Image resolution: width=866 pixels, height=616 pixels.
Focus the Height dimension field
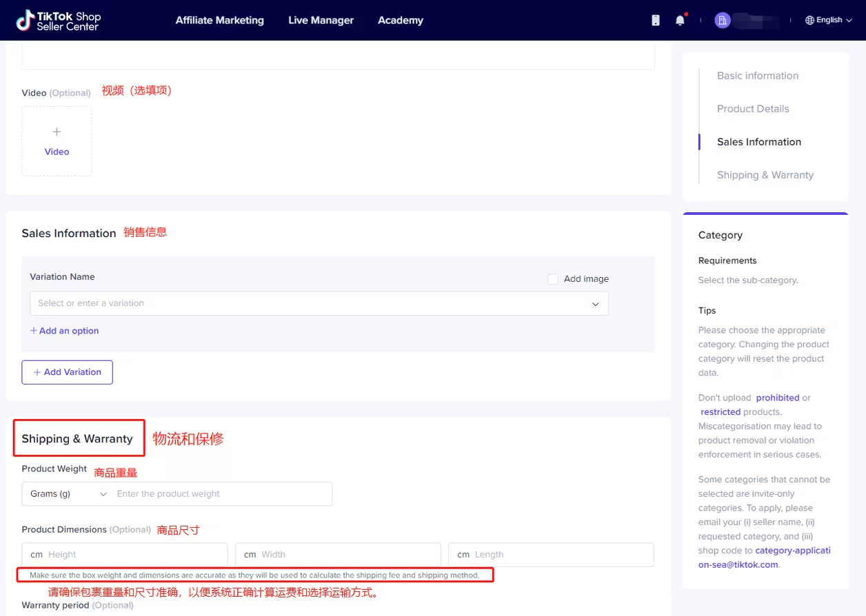point(134,555)
